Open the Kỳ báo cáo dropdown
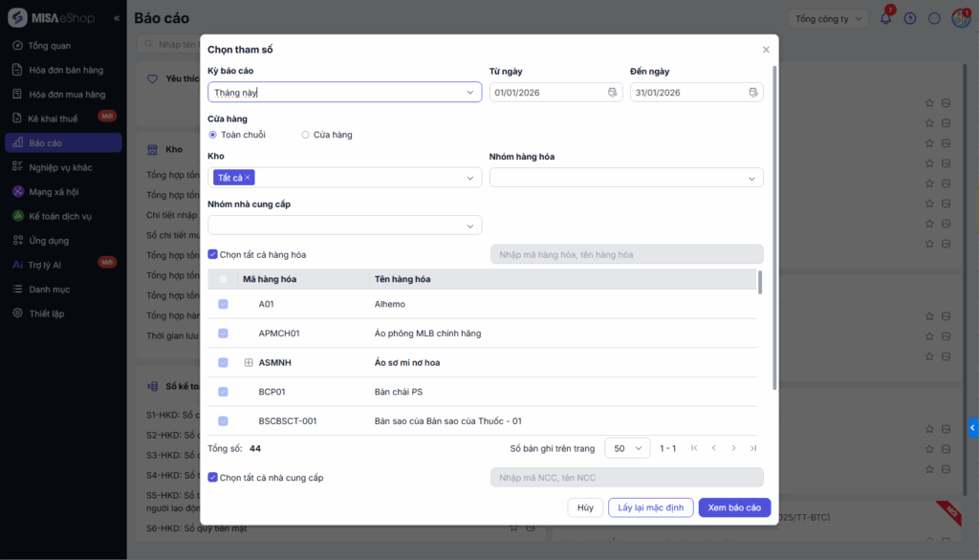This screenshot has width=979, height=560. tap(344, 93)
